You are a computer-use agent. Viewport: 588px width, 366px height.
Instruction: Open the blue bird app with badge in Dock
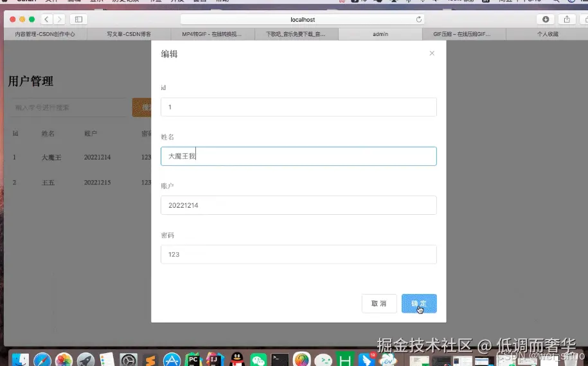click(x=367, y=360)
